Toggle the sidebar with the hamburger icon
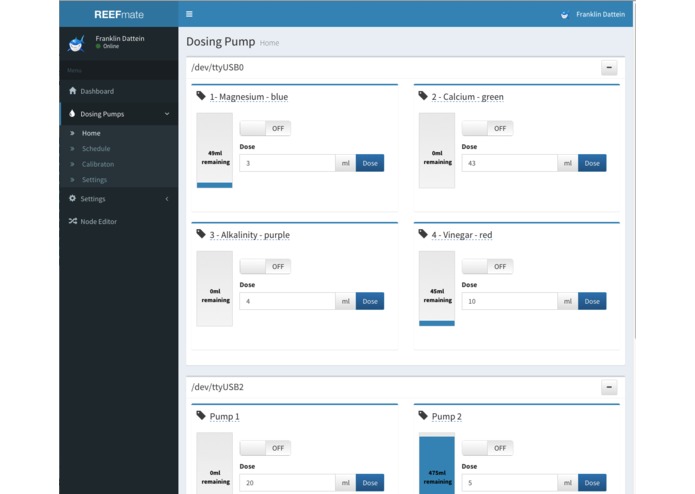Screen dimensions: 695x494 (189, 14)
